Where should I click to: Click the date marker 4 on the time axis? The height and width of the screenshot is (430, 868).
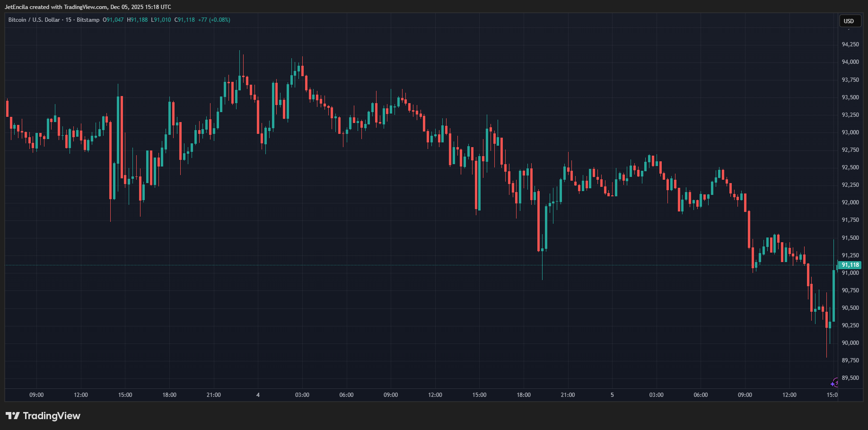258,395
